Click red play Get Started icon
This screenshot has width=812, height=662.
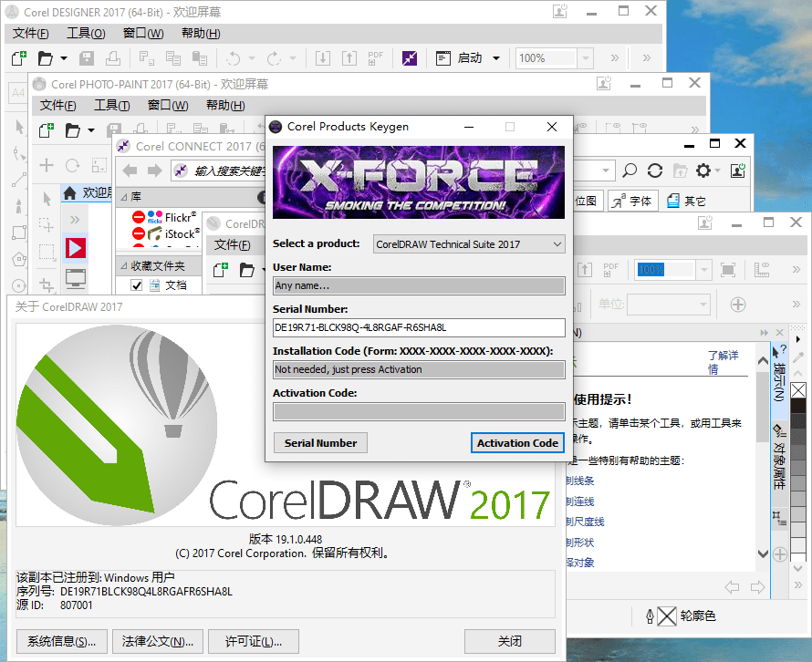point(76,248)
